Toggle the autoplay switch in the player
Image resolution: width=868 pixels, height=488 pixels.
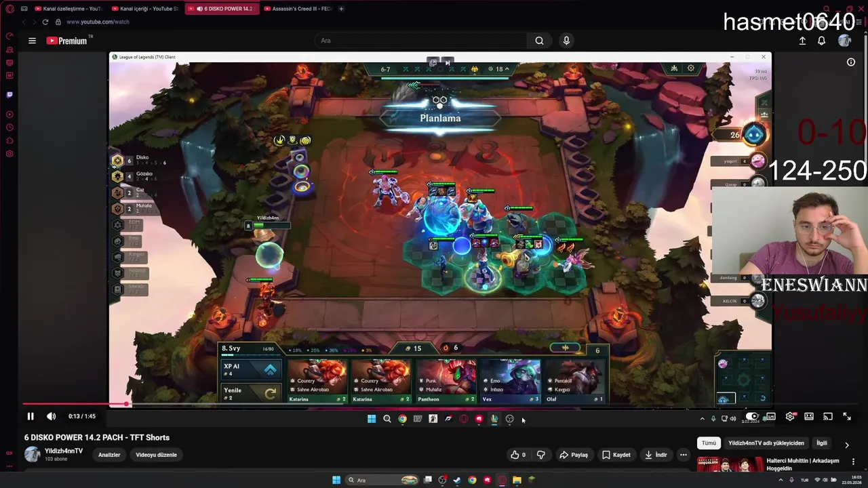751,416
